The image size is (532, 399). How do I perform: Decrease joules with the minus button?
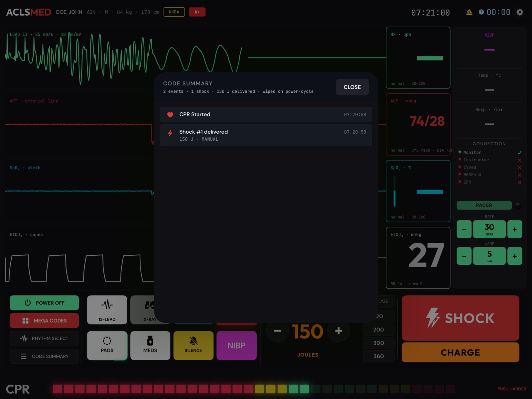coord(278,331)
